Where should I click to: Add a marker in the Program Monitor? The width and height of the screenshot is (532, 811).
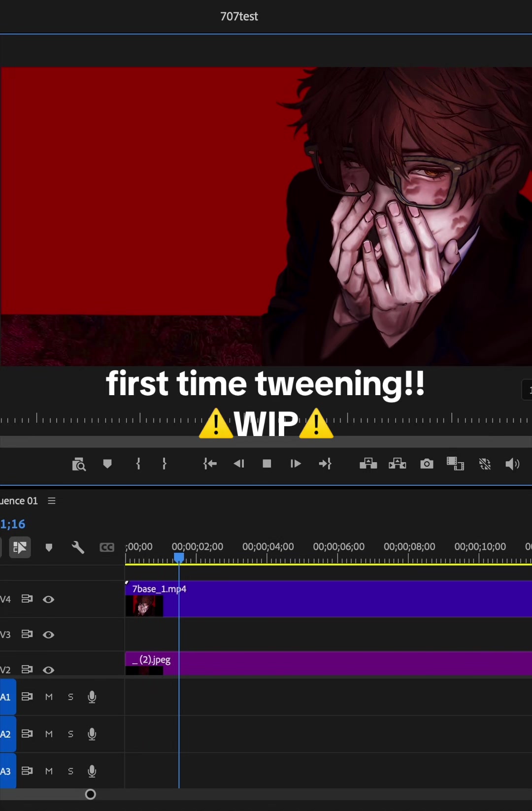point(107,464)
